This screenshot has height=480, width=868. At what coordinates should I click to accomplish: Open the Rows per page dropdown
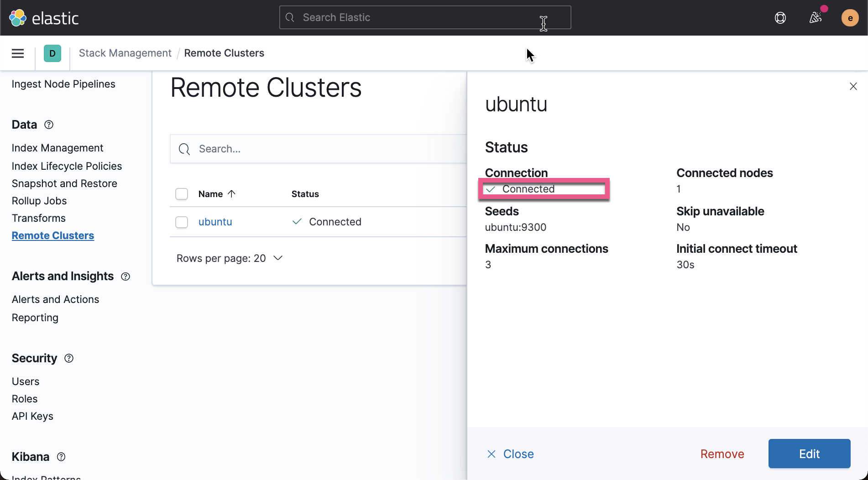[229, 258]
